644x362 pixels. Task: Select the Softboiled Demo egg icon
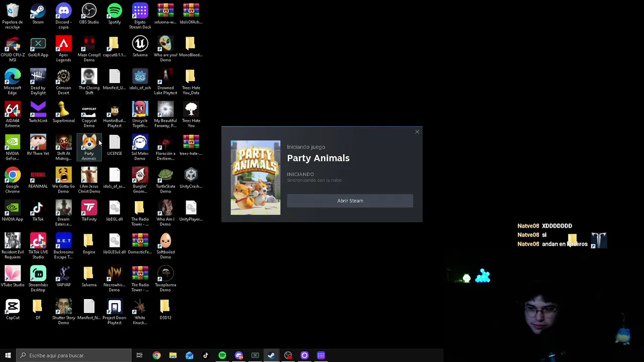point(166,246)
